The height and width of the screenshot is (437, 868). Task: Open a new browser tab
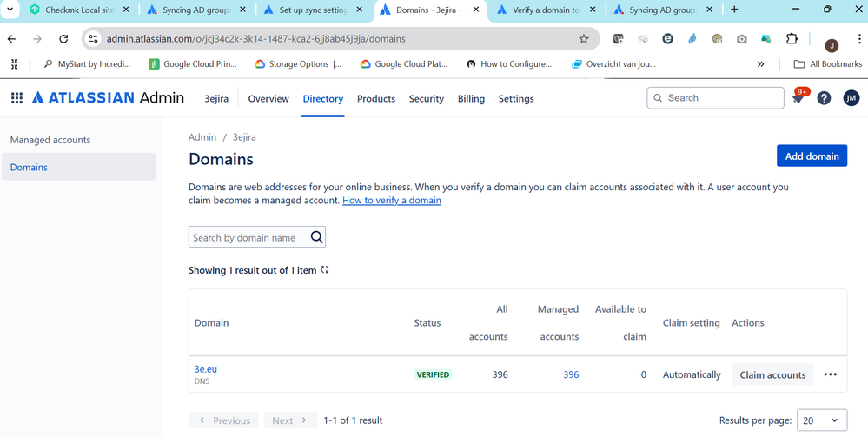[x=734, y=10]
